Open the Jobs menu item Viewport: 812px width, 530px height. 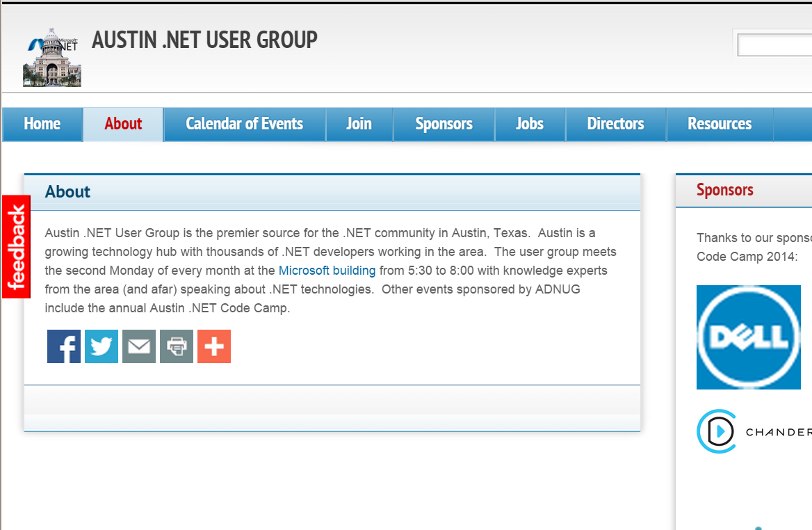(530, 124)
